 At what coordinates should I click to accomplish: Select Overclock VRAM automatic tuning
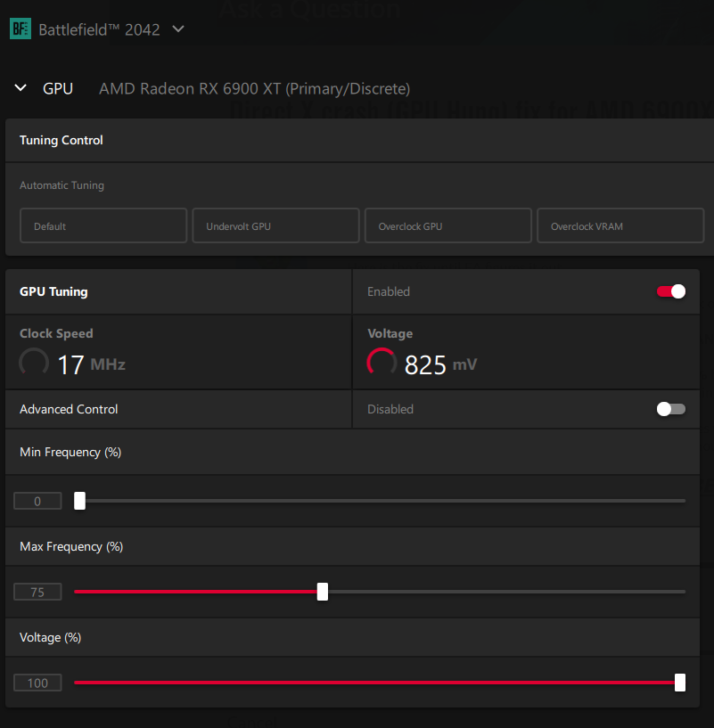620,225
